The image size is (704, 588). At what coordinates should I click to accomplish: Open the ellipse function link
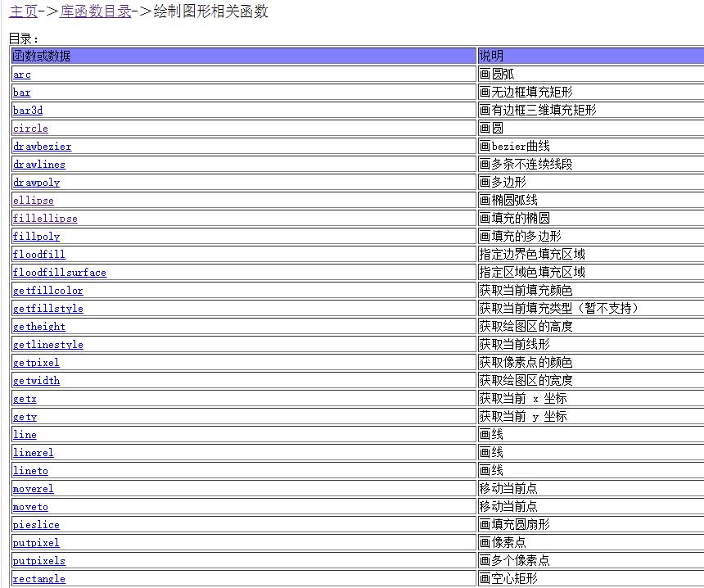tap(34, 201)
